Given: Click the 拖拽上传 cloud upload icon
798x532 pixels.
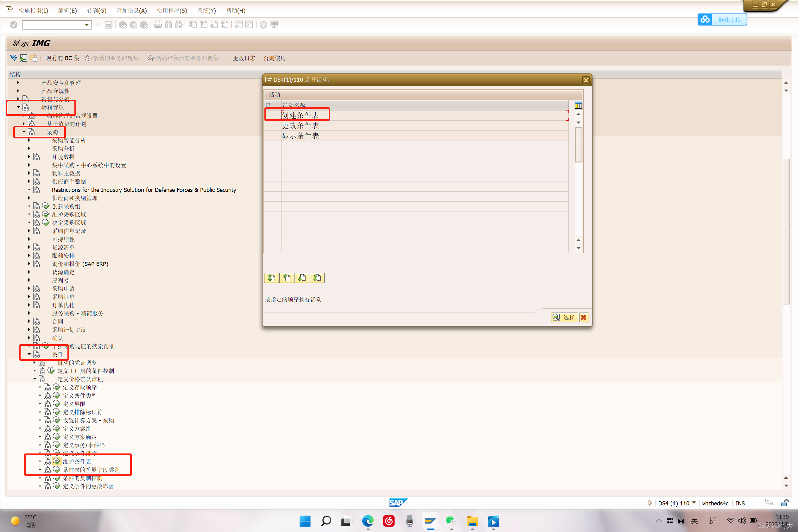Looking at the screenshot, I should [x=705, y=19].
